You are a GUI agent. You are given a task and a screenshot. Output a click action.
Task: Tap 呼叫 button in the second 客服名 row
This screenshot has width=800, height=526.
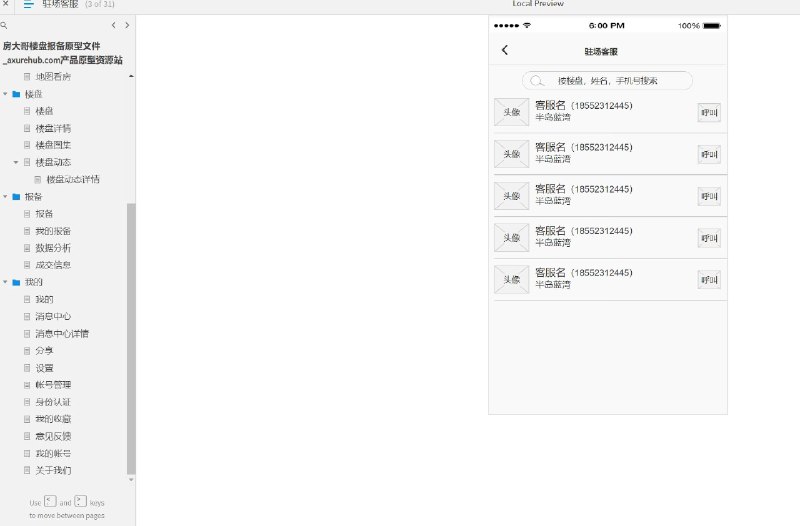click(709, 155)
